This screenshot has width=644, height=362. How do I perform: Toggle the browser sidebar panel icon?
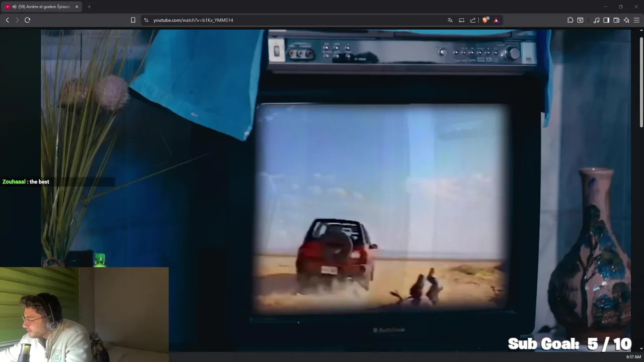pos(606,20)
